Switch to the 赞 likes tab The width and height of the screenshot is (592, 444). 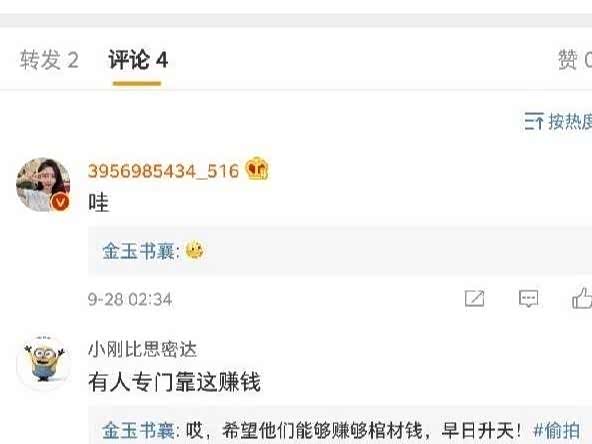575,60
